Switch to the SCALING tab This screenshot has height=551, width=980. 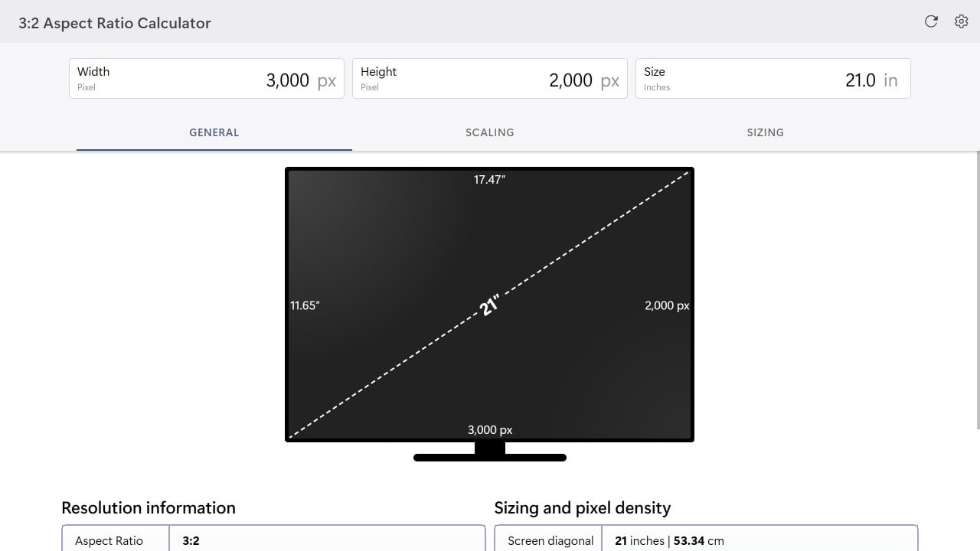[x=489, y=132]
